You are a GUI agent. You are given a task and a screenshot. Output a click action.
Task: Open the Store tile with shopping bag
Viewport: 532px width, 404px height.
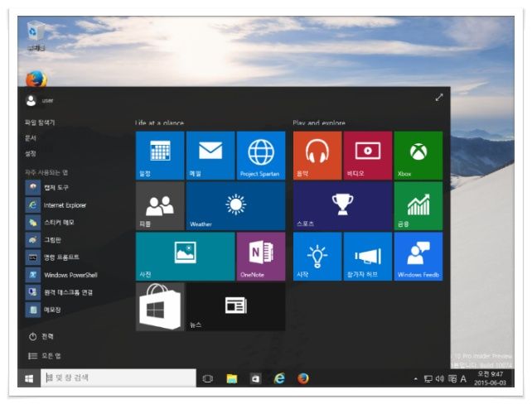160,307
